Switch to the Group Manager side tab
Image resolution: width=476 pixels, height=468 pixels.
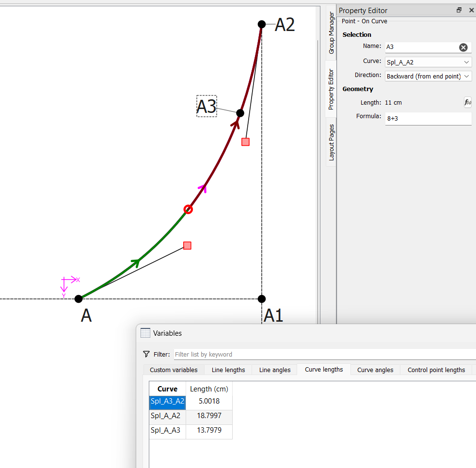click(332, 33)
